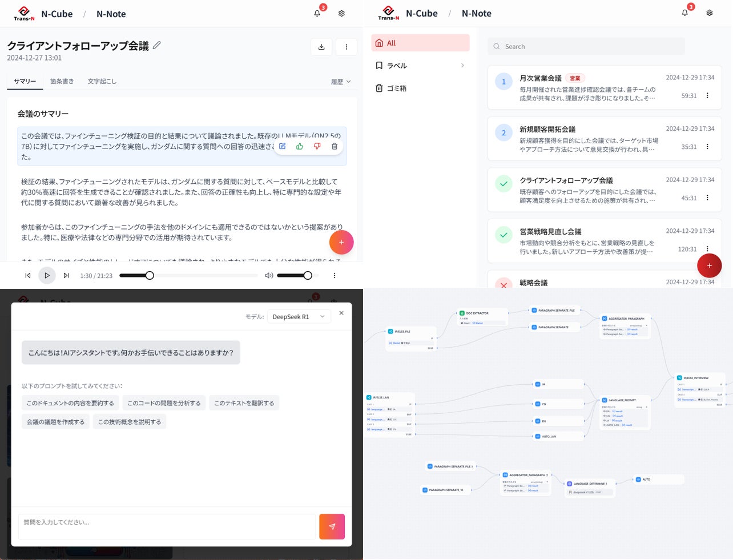733x560 pixels.
Task: Select the 会議の議題を作成する prompt suggestion
Action: click(x=55, y=422)
